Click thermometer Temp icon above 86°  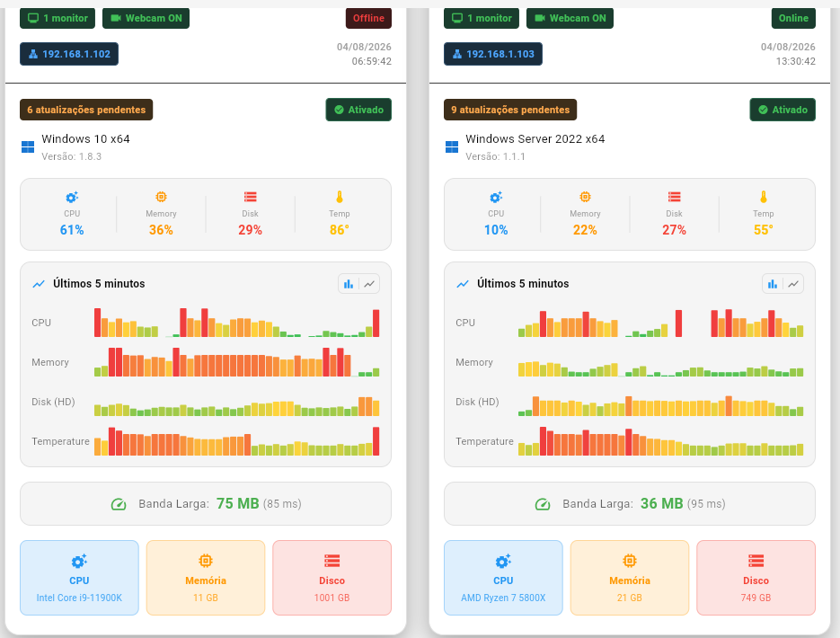pyautogui.click(x=340, y=197)
